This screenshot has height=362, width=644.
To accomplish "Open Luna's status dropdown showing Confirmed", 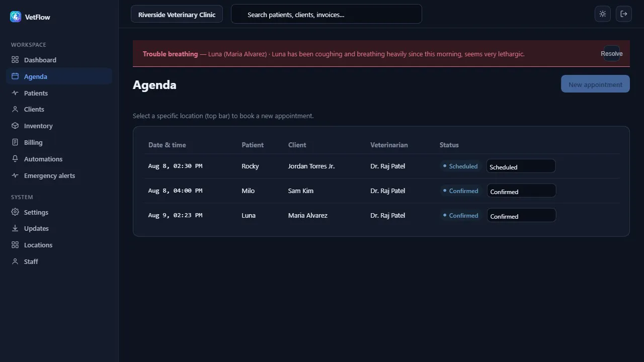I will [x=521, y=215].
